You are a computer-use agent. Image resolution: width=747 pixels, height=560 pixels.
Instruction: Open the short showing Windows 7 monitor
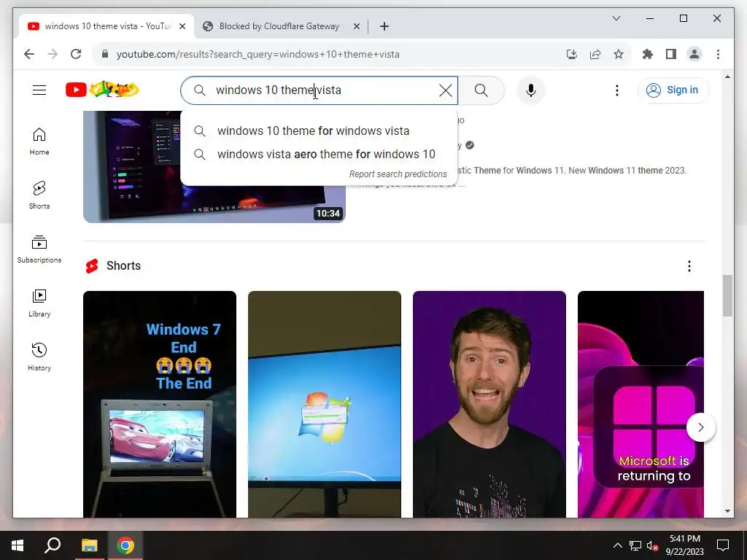tap(325, 404)
